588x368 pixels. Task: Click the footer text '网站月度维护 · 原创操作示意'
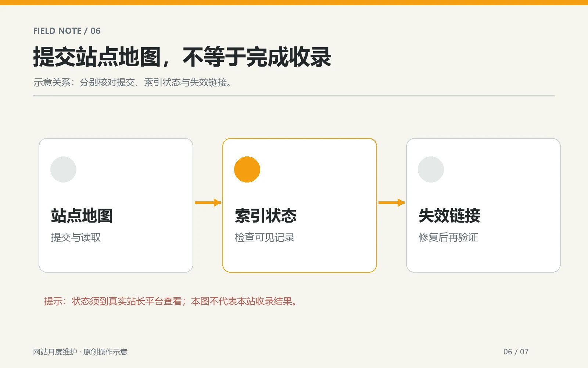(80, 352)
